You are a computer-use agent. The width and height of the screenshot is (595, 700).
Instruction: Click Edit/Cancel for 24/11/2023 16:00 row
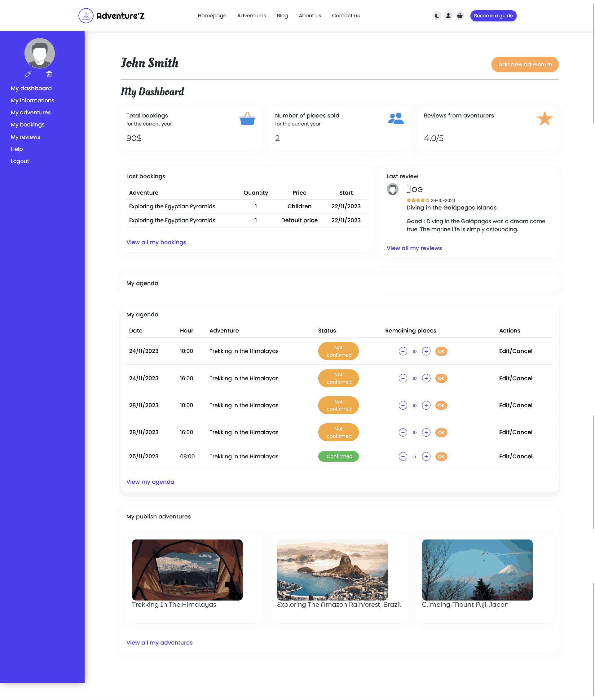click(515, 378)
